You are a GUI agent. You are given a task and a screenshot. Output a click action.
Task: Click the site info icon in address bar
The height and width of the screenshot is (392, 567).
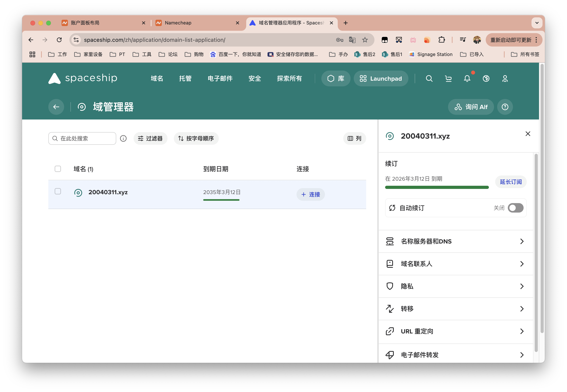click(76, 40)
